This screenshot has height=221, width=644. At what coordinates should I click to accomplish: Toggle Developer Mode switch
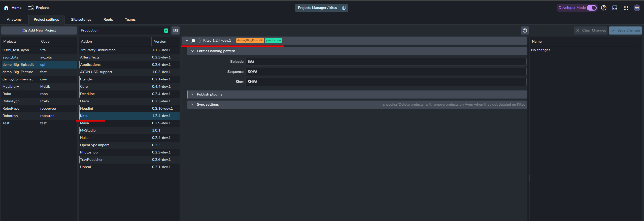pyautogui.click(x=592, y=8)
